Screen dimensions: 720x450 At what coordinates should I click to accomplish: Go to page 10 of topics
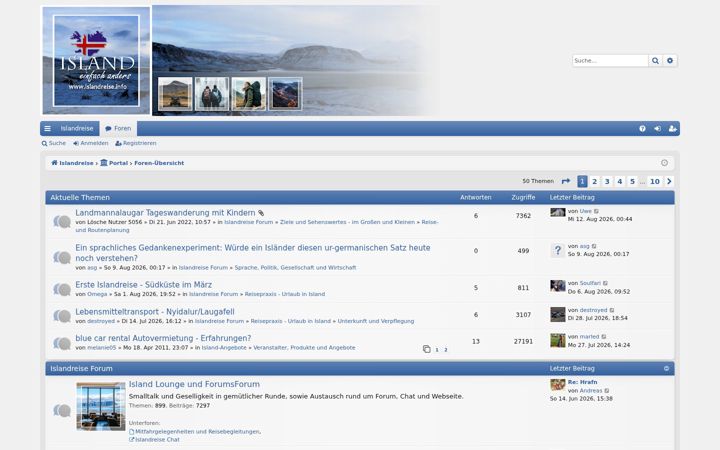click(655, 181)
